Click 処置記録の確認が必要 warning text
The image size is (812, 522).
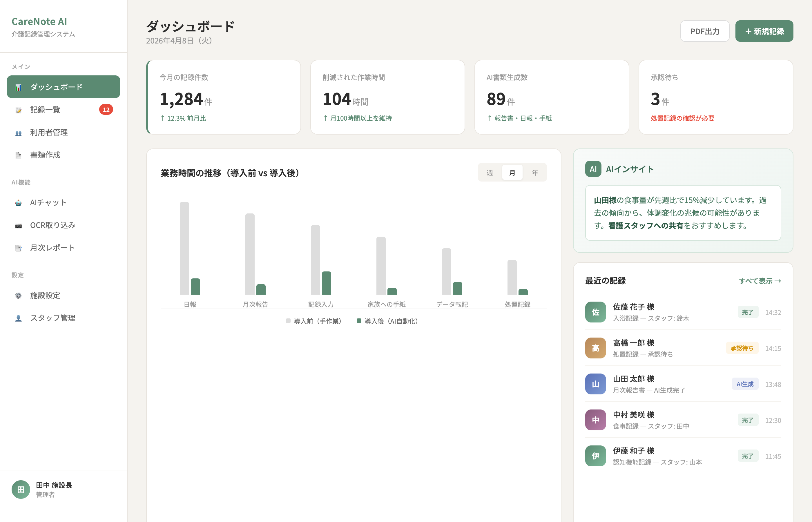click(x=682, y=118)
